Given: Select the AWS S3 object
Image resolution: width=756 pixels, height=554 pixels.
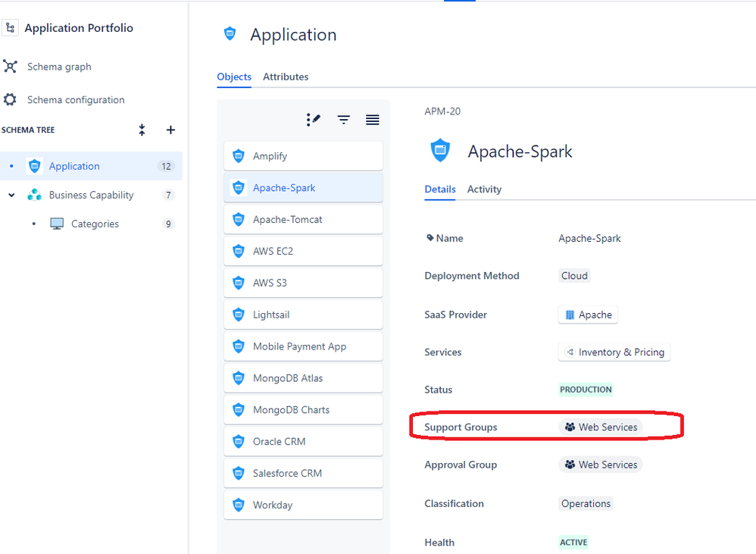Looking at the screenshot, I should coord(303,283).
